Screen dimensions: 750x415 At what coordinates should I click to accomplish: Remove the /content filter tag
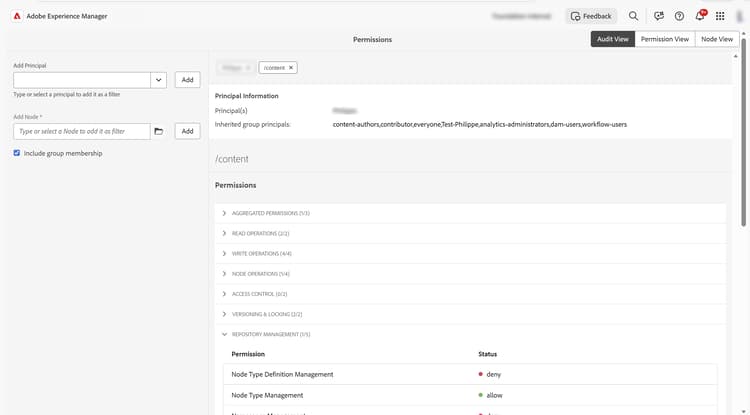pos(290,67)
